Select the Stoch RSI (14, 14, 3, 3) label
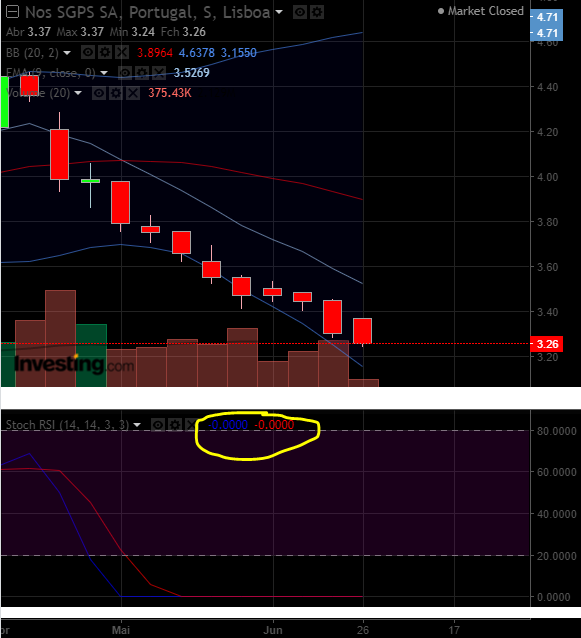The height and width of the screenshot is (638, 581). point(67,425)
